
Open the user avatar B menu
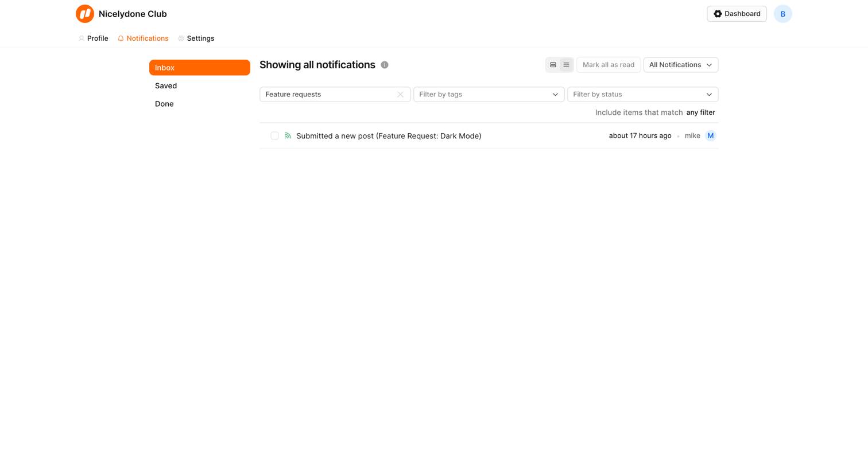783,14
